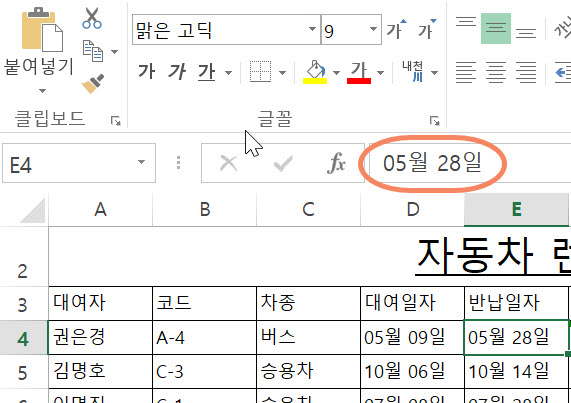Image resolution: width=571 pixels, height=403 pixels.
Task: Select cell containing 김명호
Action: [101, 372]
